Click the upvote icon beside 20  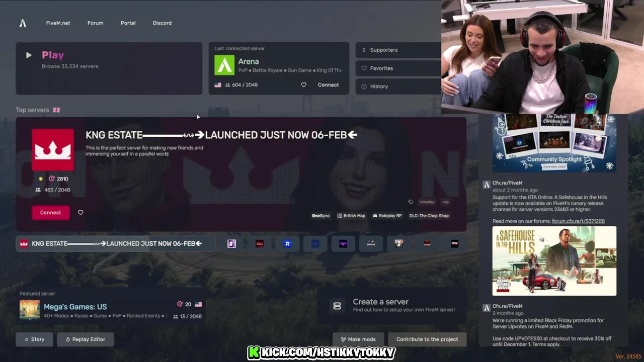tap(180, 304)
